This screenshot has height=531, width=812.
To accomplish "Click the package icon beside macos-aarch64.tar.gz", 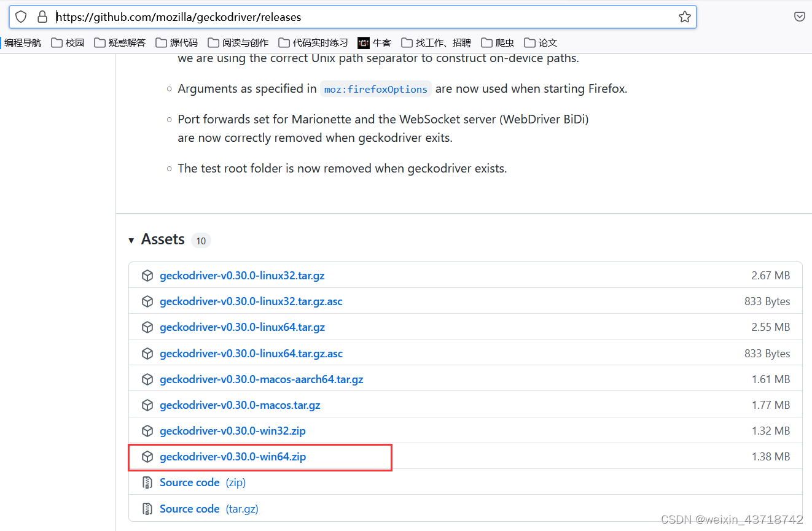I will [147, 379].
